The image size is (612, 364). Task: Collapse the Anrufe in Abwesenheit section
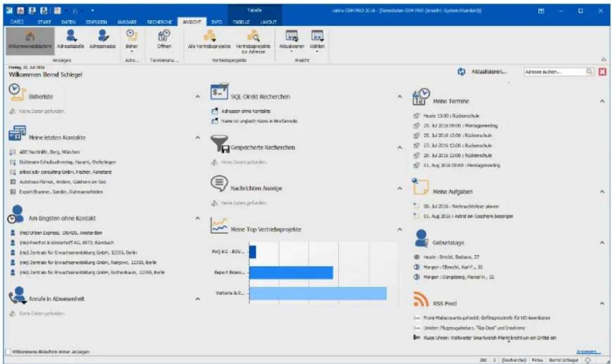(x=197, y=299)
